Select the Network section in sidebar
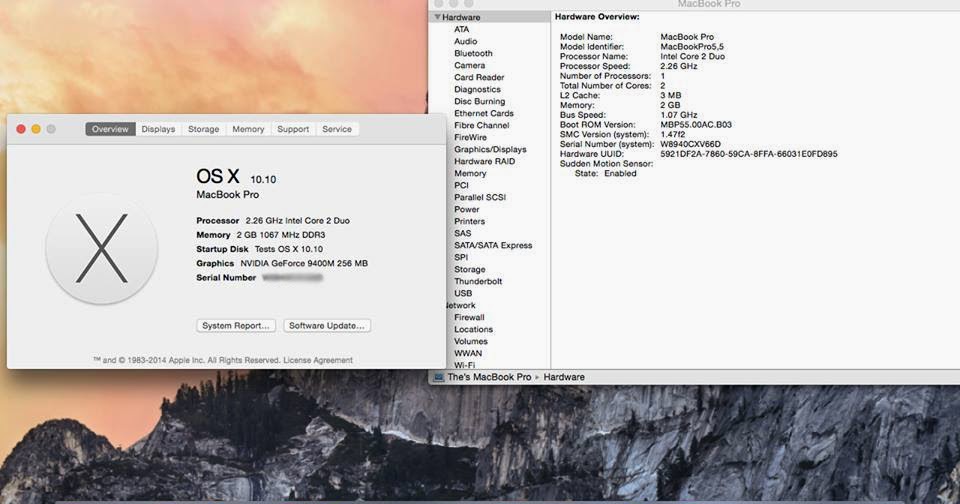 coord(460,305)
